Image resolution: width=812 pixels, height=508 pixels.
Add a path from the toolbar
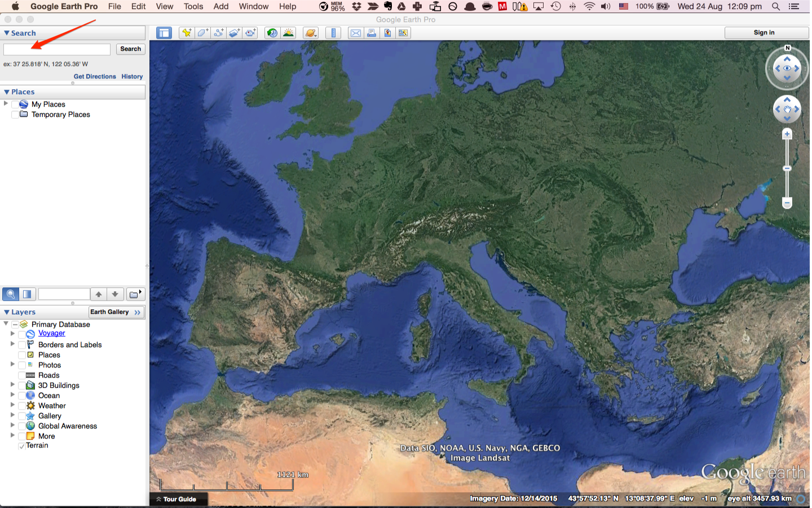[218, 33]
